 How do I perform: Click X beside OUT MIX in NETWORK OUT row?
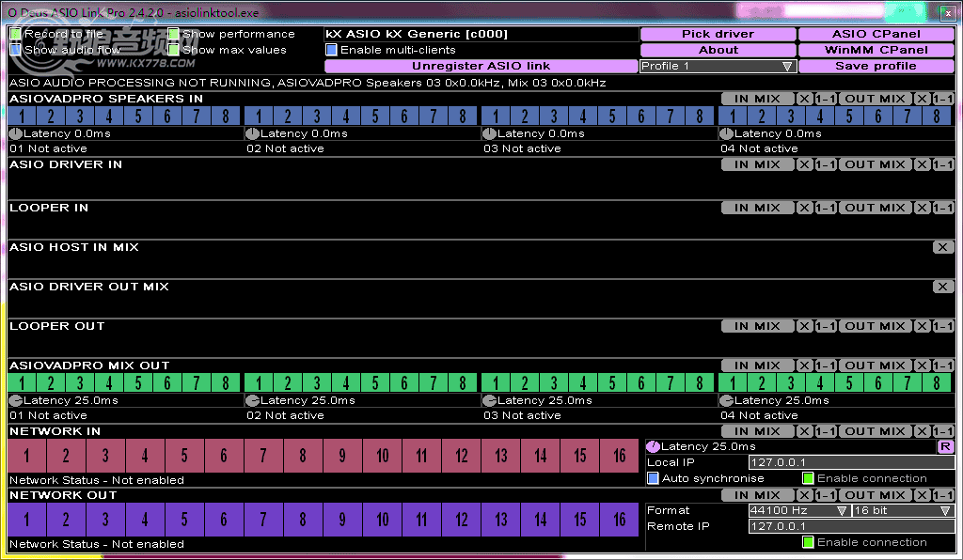[922, 495]
